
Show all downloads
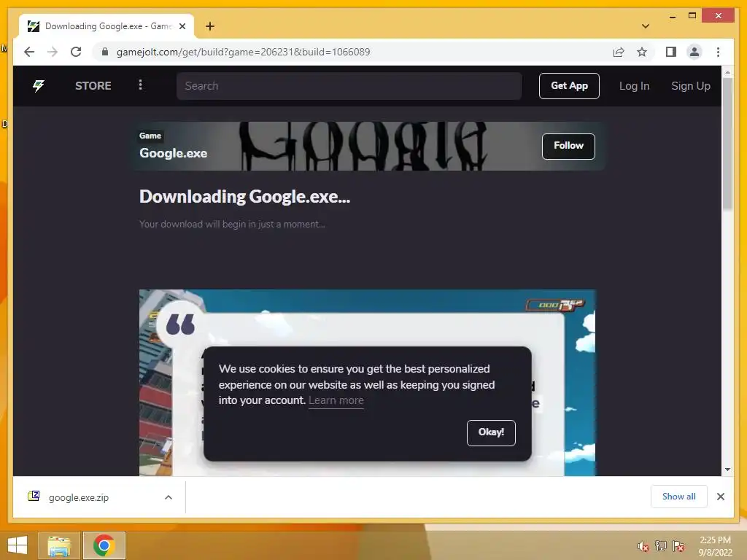tap(679, 497)
